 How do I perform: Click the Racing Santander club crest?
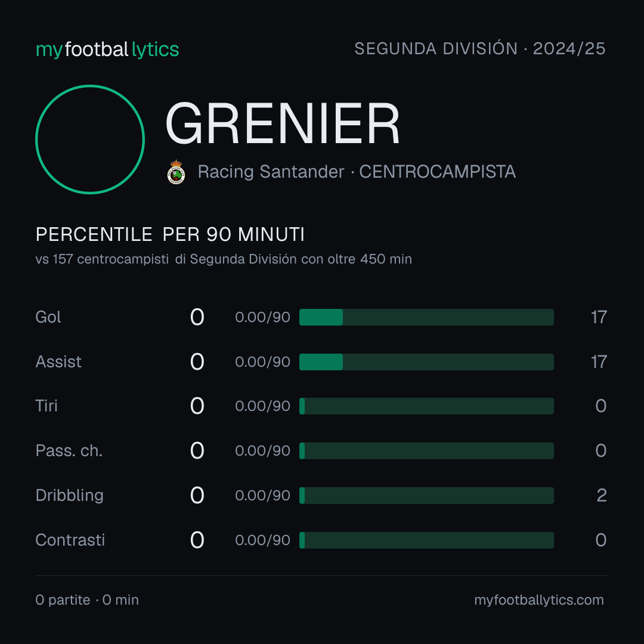pos(176,172)
